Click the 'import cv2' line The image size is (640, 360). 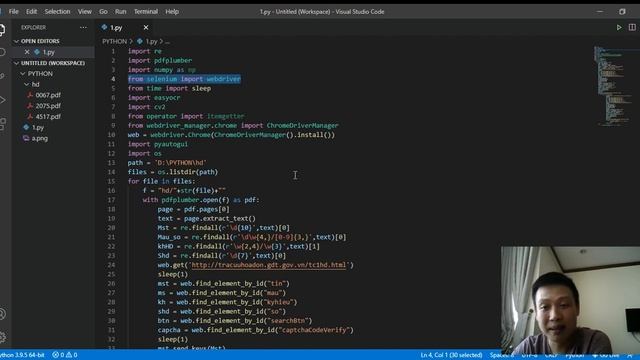click(147, 107)
